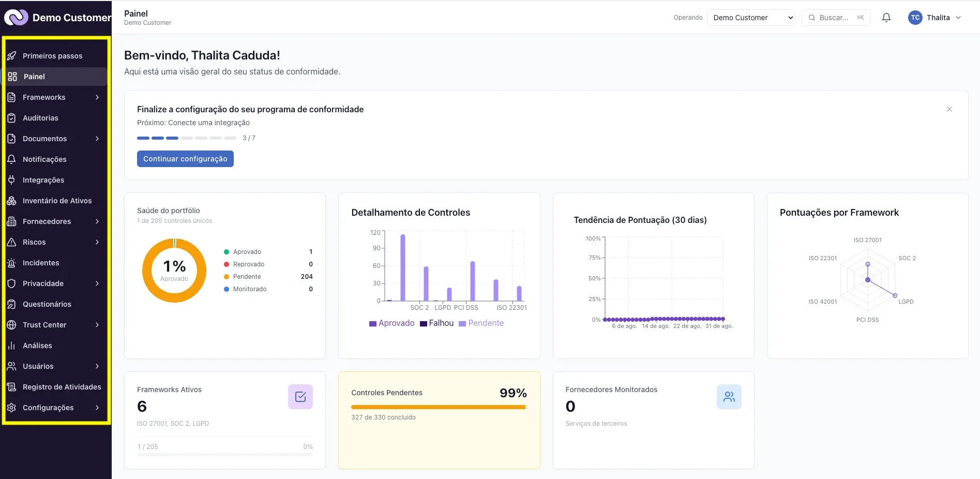980x479 pixels.
Task: Click the Registro de Atividades log icon
Action: point(11,387)
